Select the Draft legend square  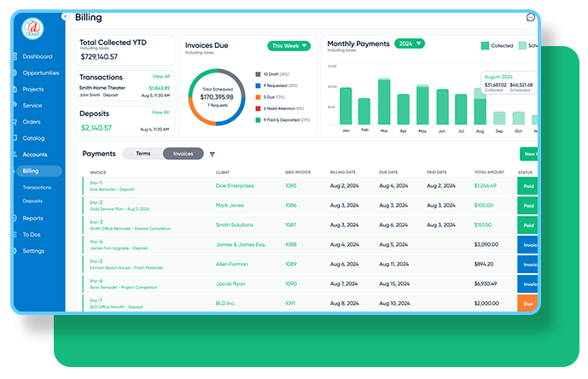click(258, 74)
